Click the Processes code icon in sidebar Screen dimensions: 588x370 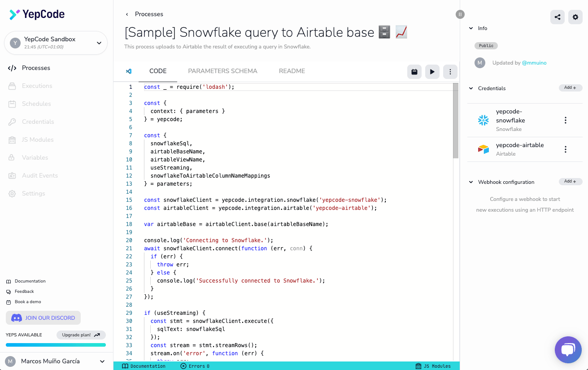12,68
